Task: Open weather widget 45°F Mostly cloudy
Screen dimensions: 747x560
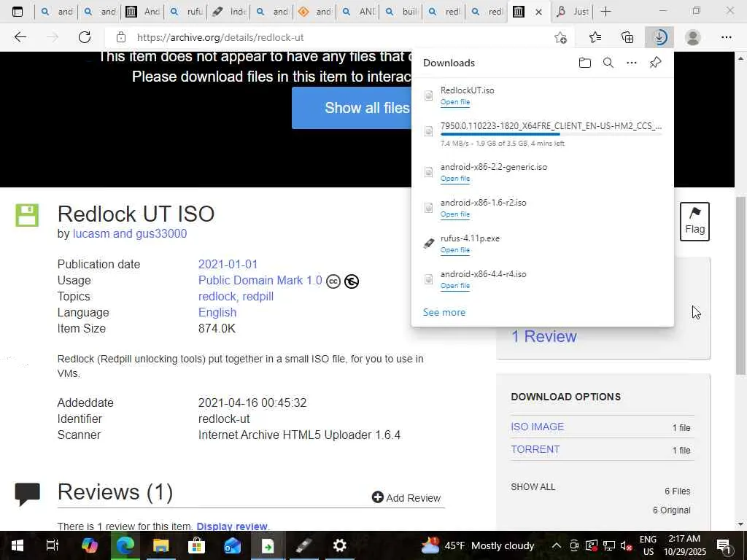Action: [478, 545]
